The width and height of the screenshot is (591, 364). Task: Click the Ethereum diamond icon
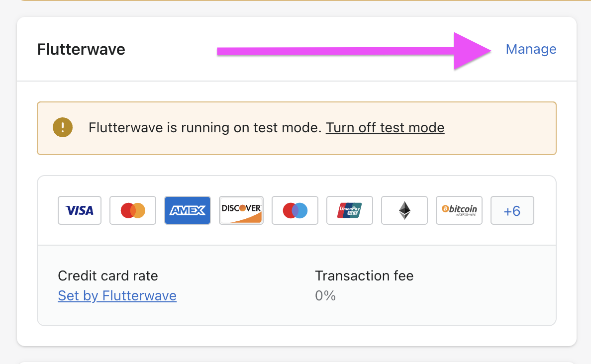tap(404, 210)
